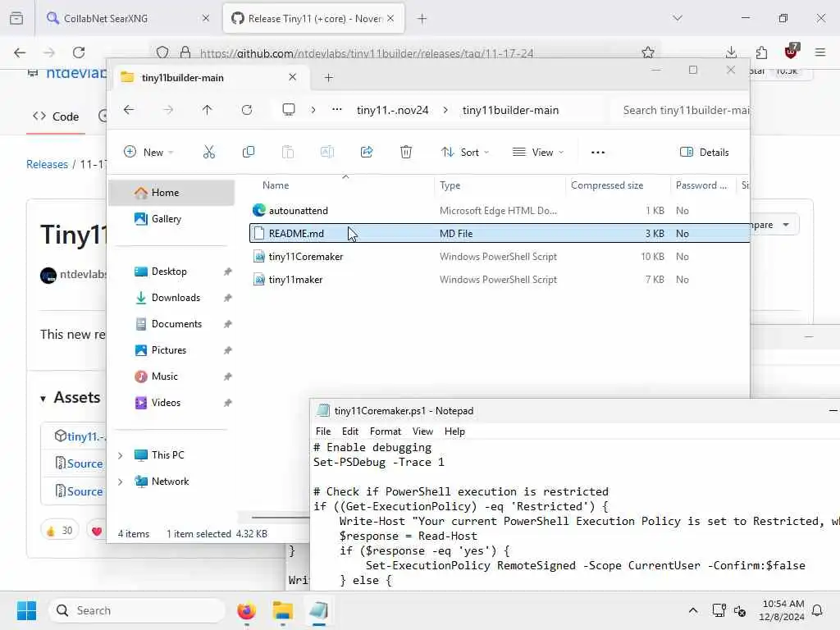Refresh the Explorer folder view
Viewport: 840px width, 630px height.
pos(246,110)
